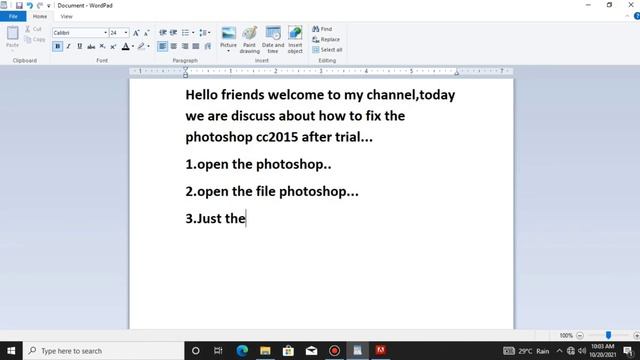
Task: Increase paragraph indent
Action: pyautogui.click(x=173, y=33)
